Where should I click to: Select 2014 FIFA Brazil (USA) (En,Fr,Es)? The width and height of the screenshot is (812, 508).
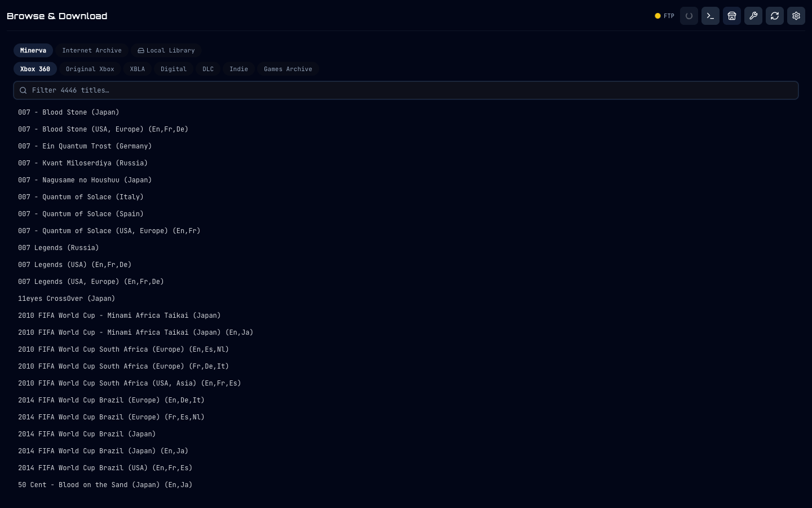406,468
